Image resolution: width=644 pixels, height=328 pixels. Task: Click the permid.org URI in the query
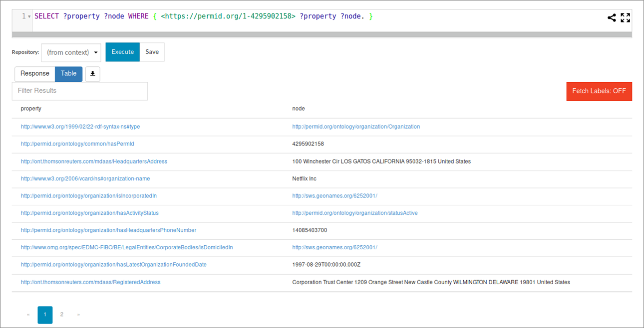pos(228,16)
